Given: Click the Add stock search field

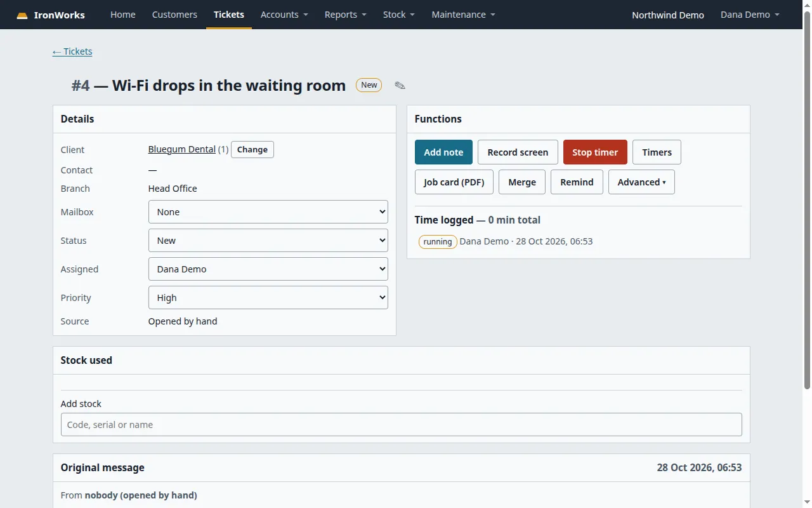Looking at the screenshot, I should tap(402, 425).
